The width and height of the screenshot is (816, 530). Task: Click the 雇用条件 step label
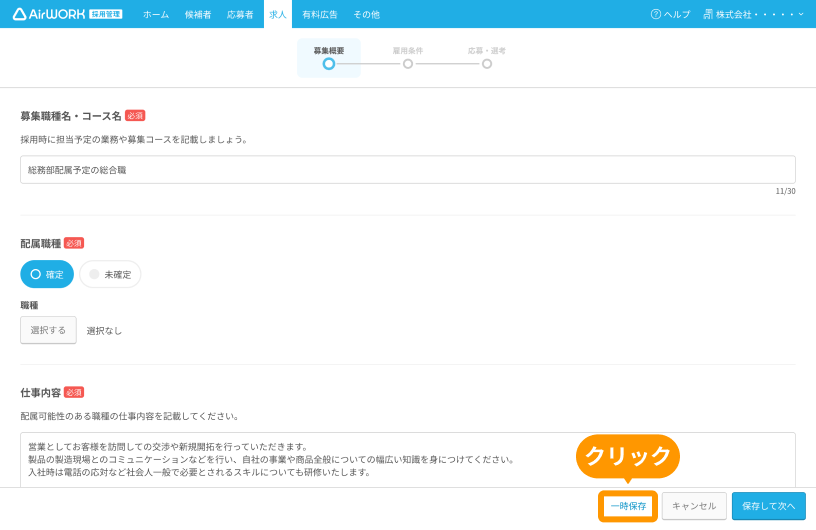pos(407,51)
